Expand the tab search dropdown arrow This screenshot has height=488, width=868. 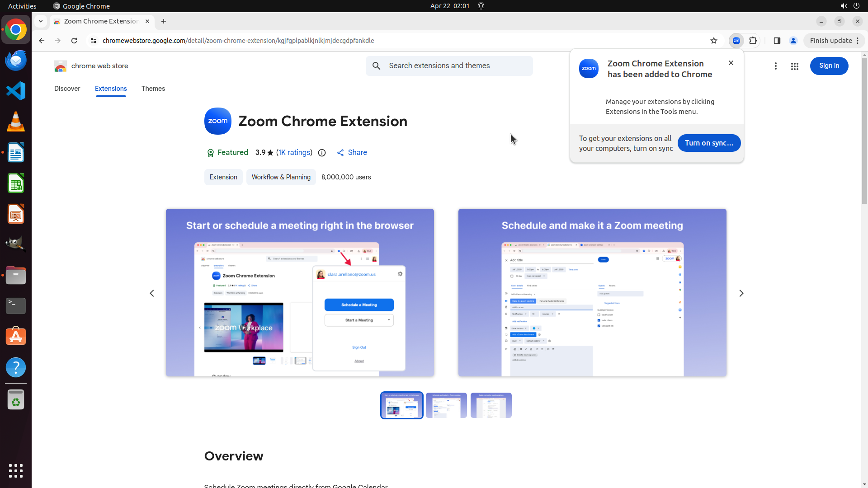pos(41,21)
